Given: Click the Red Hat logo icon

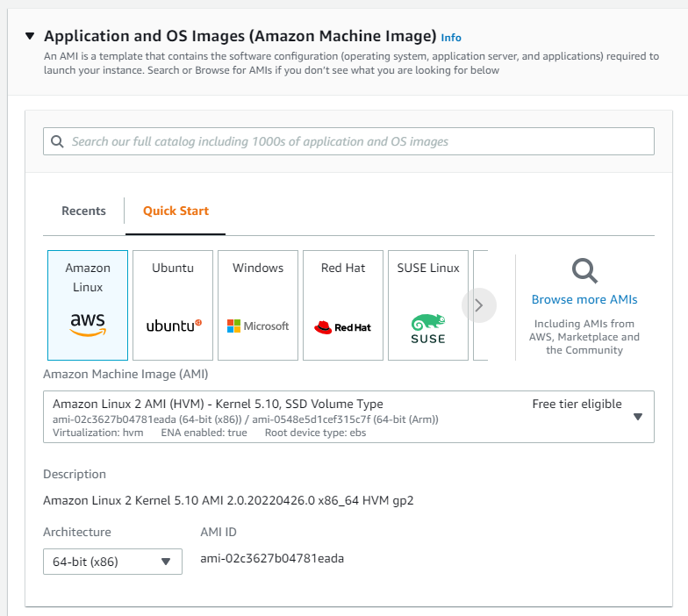Looking at the screenshot, I should 342,327.
